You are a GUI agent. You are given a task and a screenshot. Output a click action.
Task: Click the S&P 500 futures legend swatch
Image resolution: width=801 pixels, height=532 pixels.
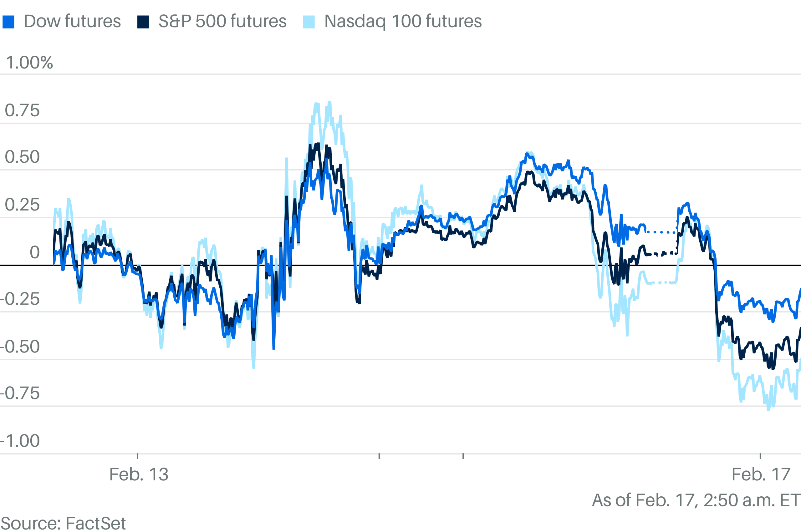click(143, 22)
